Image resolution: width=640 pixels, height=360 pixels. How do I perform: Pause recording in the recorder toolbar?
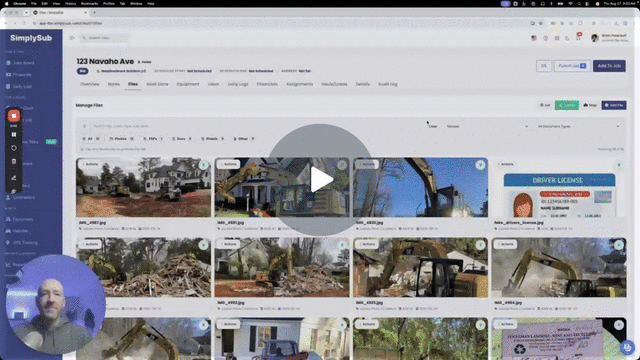14,134
